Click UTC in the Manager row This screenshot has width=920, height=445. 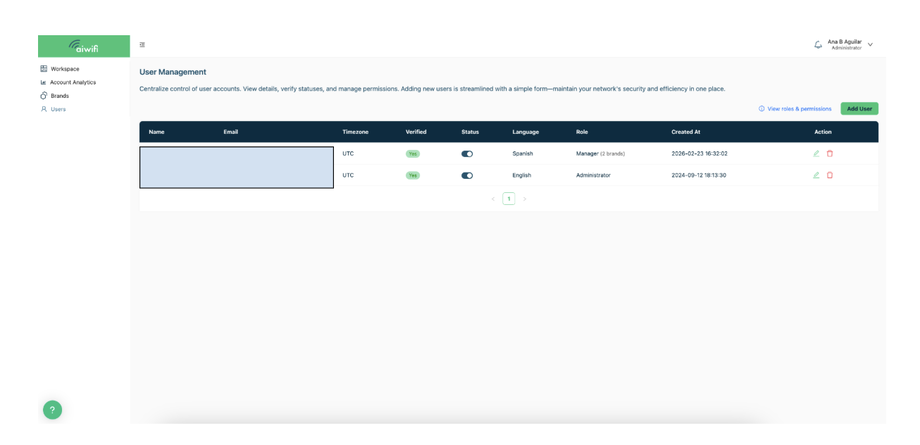coord(348,154)
